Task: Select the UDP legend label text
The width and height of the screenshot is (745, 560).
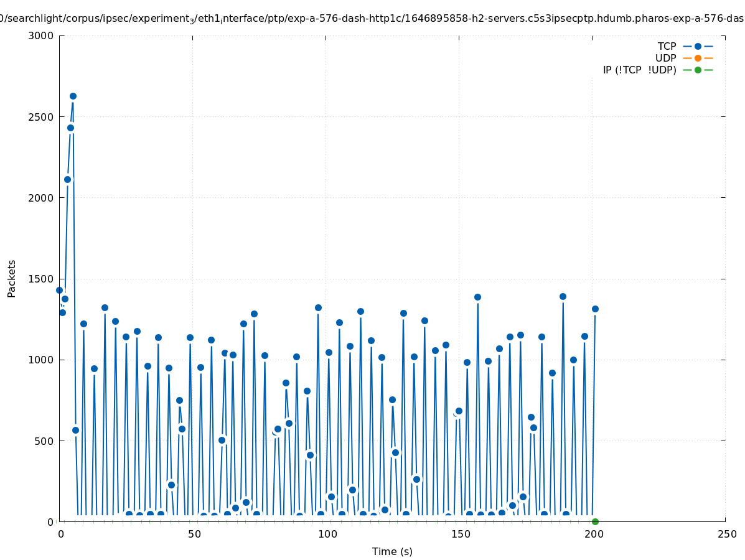Action: click(665, 58)
